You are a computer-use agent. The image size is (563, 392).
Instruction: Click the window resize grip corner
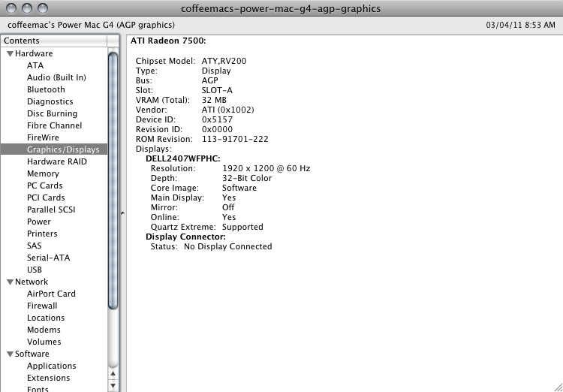click(558, 387)
